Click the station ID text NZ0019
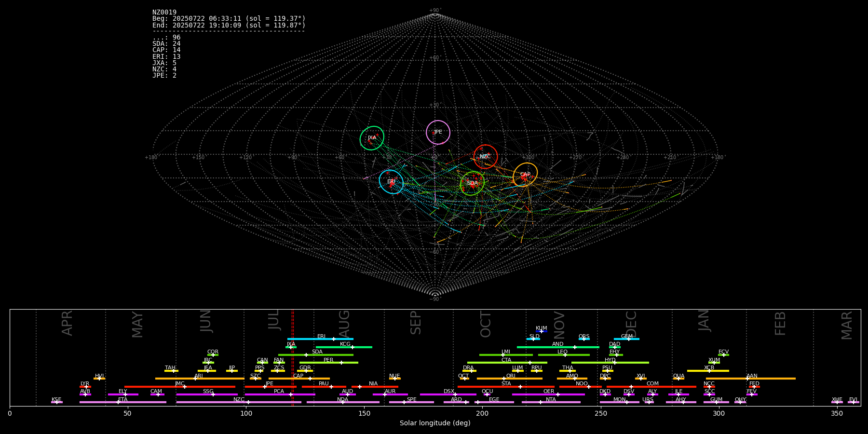 pos(164,13)
